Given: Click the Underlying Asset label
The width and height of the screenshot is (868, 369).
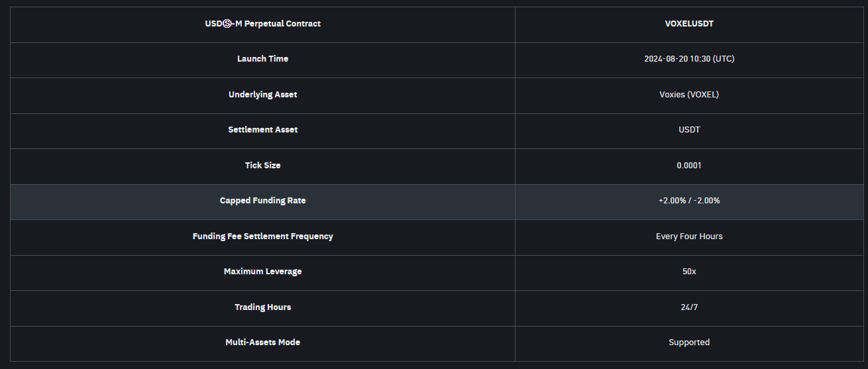Looking at the screenshot, I should [262, 95].
